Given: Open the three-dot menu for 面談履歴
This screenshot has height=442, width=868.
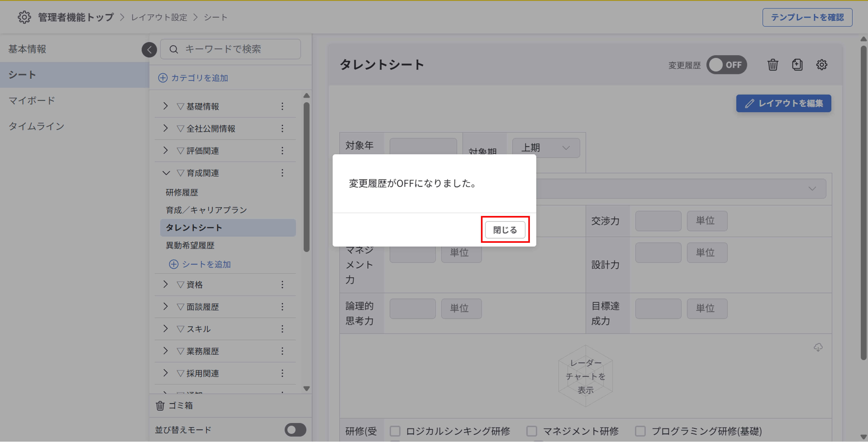Looking at the screenshot, I should (282, 307).
